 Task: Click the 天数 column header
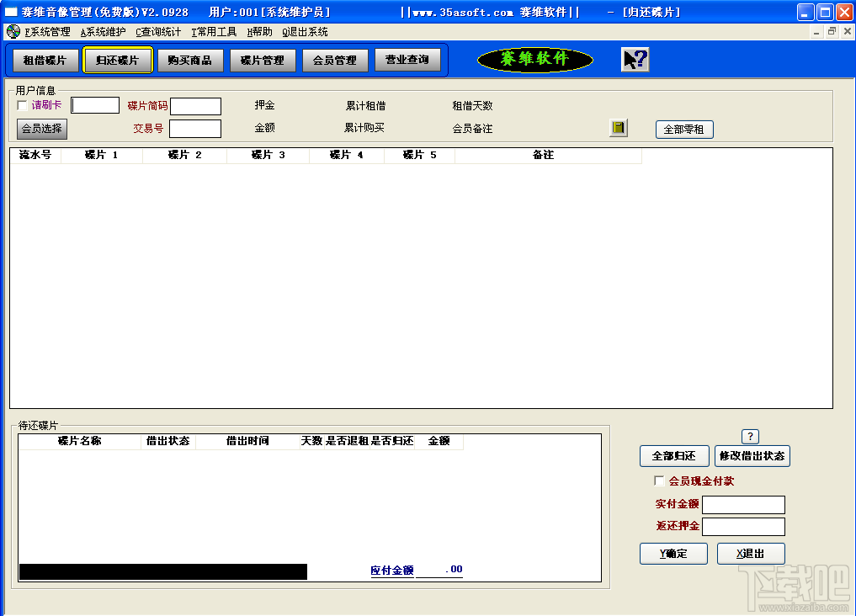tap(311, 441)
